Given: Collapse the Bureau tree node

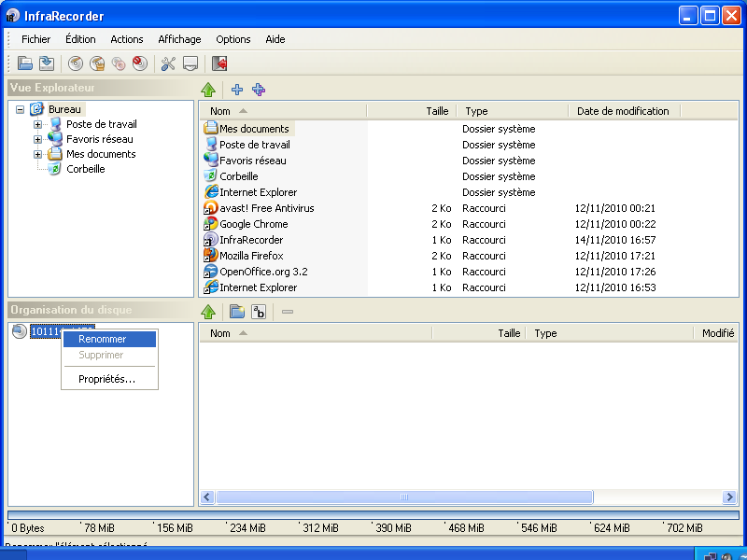Looking at the screenshot, I should pyautogui.click(x=20, y=109).
